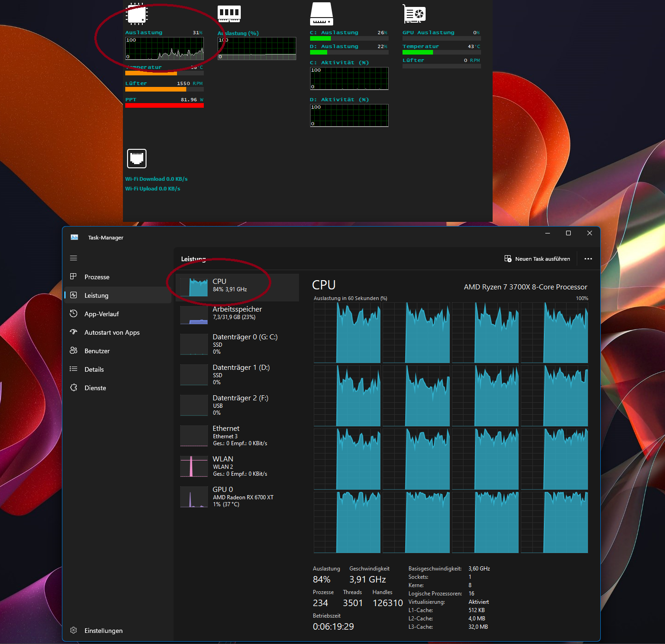Click the RAM Auslastung (%) graph in widget
The height and width of the screenshot is (644, 665).
tap(257, 49)
